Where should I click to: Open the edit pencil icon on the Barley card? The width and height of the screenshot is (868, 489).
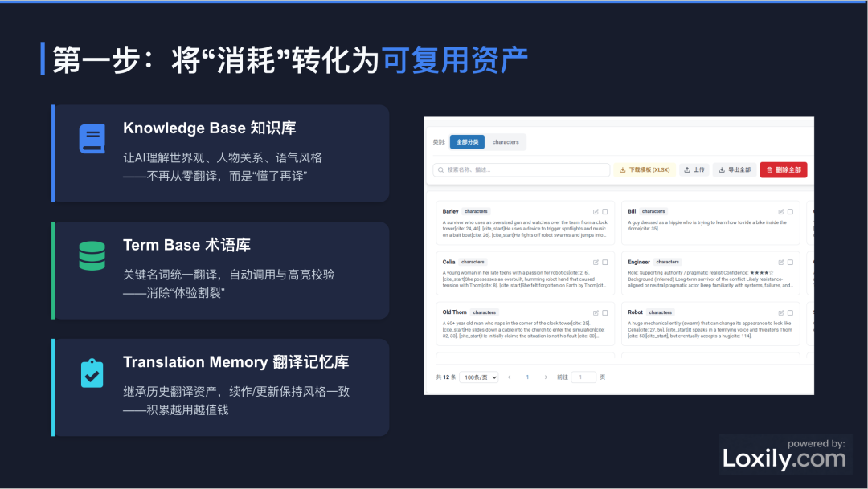tap(596, 211)
